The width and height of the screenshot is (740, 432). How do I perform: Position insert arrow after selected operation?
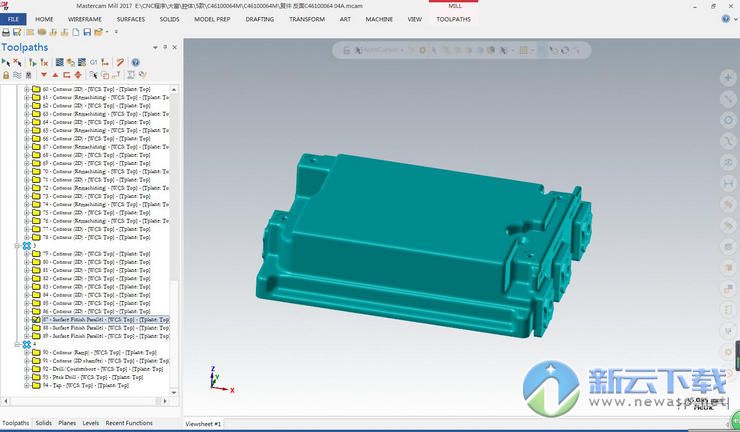[67, 75]
